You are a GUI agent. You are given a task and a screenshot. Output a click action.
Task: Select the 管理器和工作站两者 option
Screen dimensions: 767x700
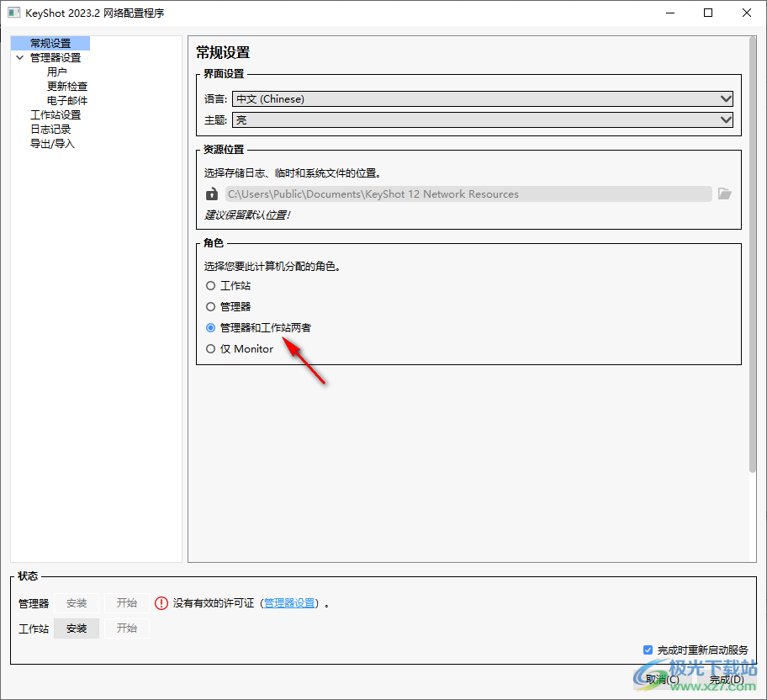pos(209,327)
